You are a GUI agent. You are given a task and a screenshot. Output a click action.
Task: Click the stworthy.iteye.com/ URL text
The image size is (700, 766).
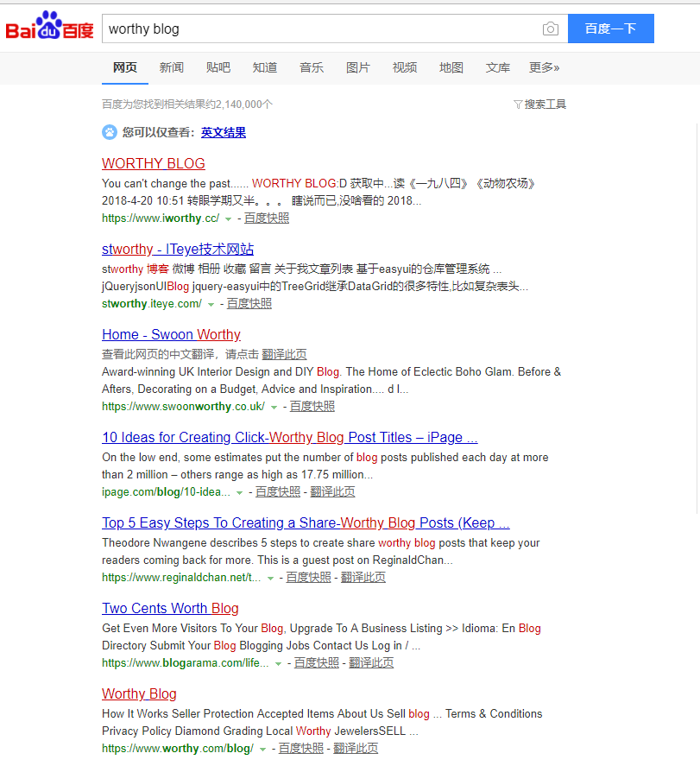(152, 304)
